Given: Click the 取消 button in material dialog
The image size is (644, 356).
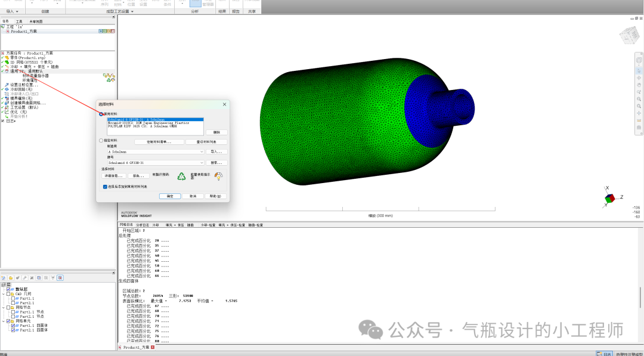Looking at the screenshot, I should click(x=193, y=196).
